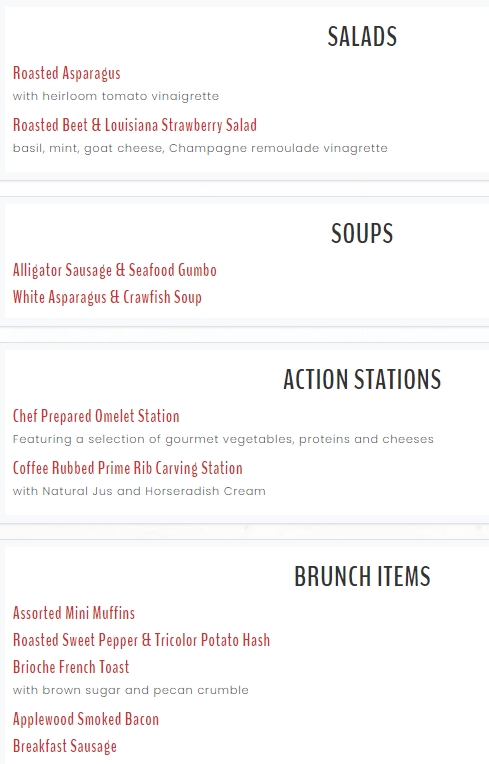Click the Roasted Asparagus menu item
This screenshot has width=489, height=764.
(x=67, y=74)
